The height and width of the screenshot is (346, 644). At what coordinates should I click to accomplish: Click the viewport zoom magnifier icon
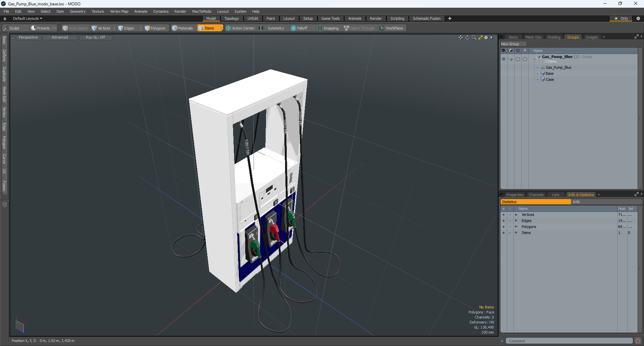tap(474, 38)
